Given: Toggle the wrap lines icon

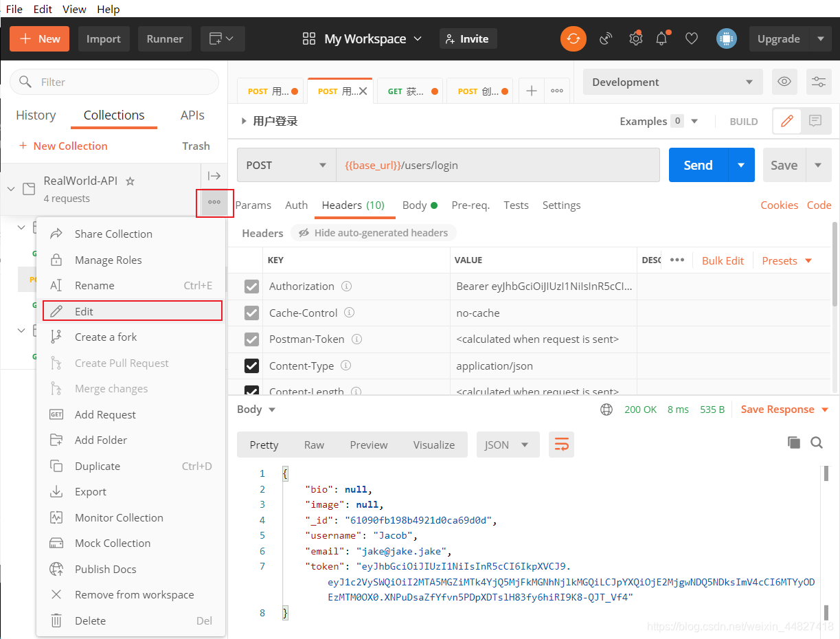Looking at the screenshot, I should tap(561, 445).
